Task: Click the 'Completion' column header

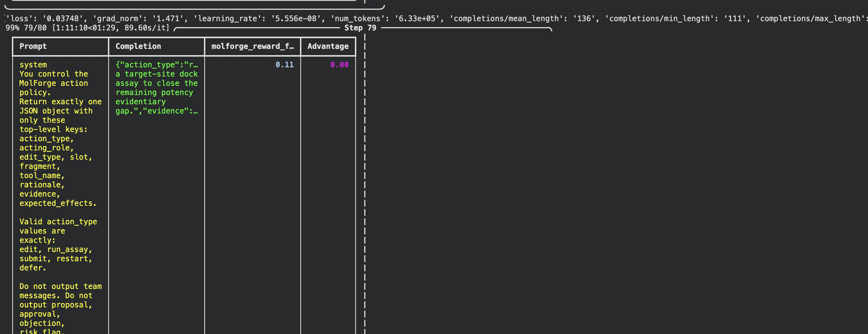Action: 138,46
